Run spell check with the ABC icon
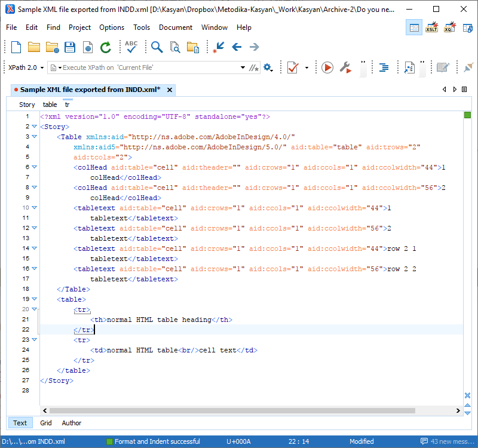478x448 pixels. (x=131, y=47)
